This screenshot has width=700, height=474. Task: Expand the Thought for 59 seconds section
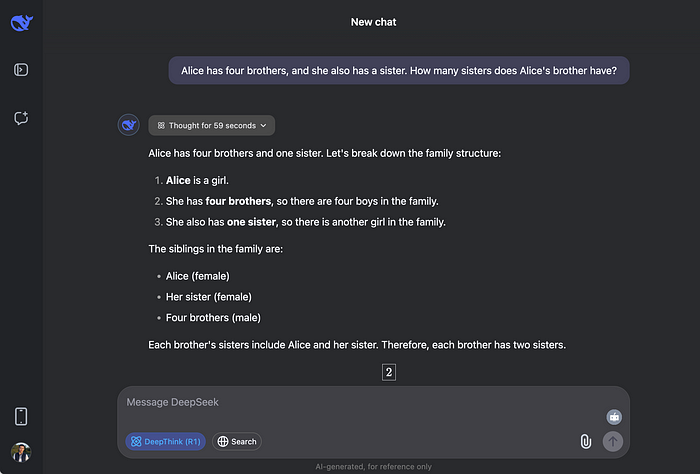(212, 125)
